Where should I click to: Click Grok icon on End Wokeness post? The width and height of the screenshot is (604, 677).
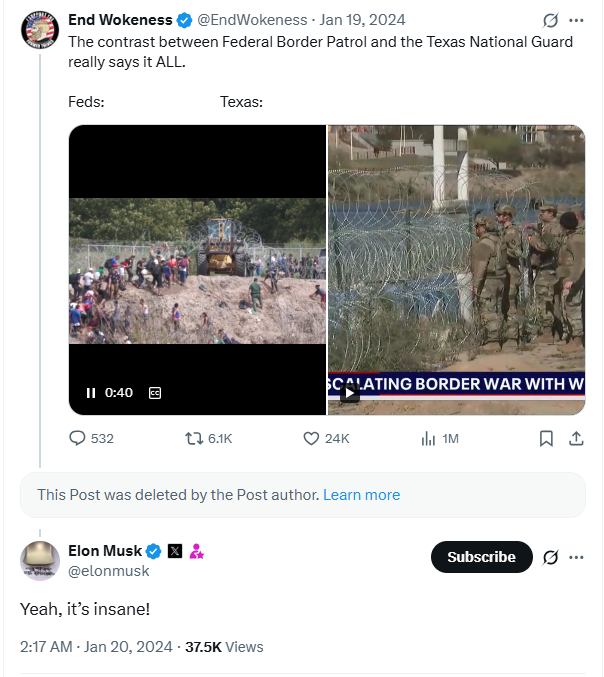549,20
